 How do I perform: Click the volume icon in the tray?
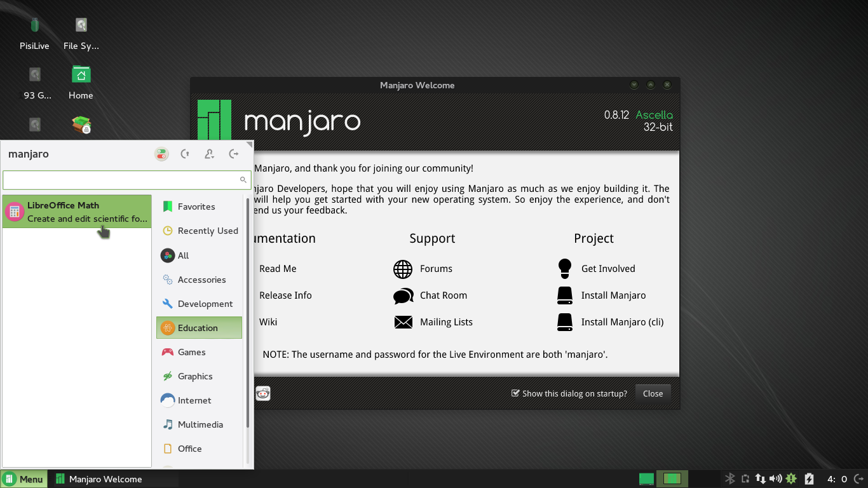776,478
